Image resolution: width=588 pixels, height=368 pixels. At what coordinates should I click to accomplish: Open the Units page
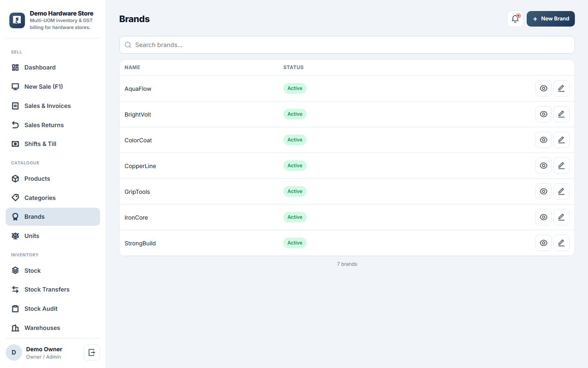[53, 236]
